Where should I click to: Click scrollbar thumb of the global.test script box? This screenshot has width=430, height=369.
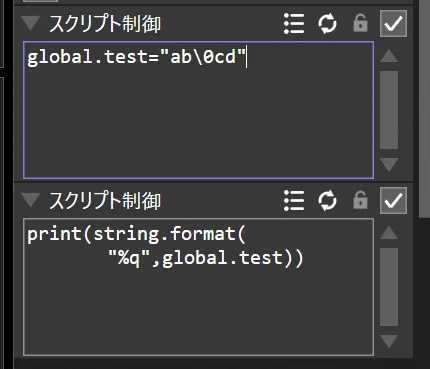pyautogui.click(x=389, y=110)
